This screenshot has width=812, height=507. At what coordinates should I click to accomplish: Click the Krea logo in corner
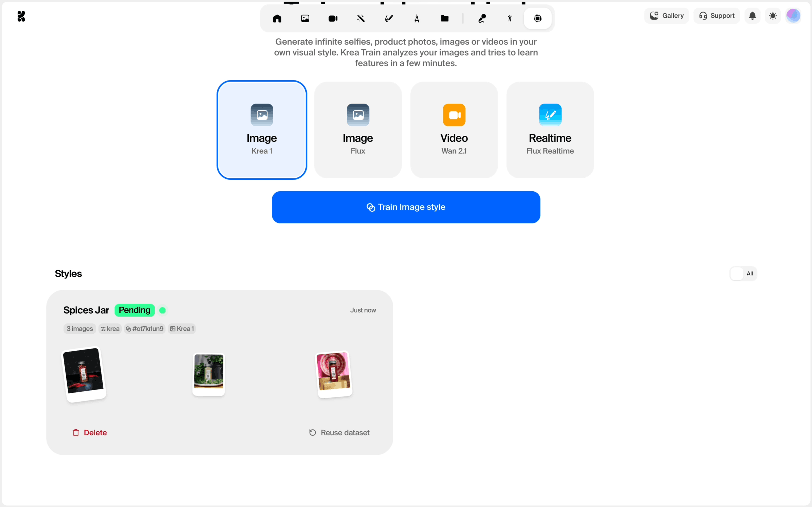point(21,16)
